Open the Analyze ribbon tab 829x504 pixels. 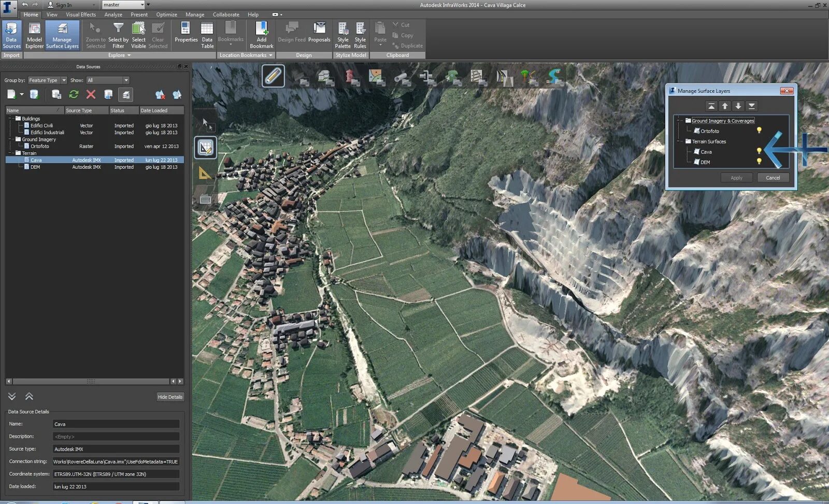pyautogui.click(x=113, y=15)
